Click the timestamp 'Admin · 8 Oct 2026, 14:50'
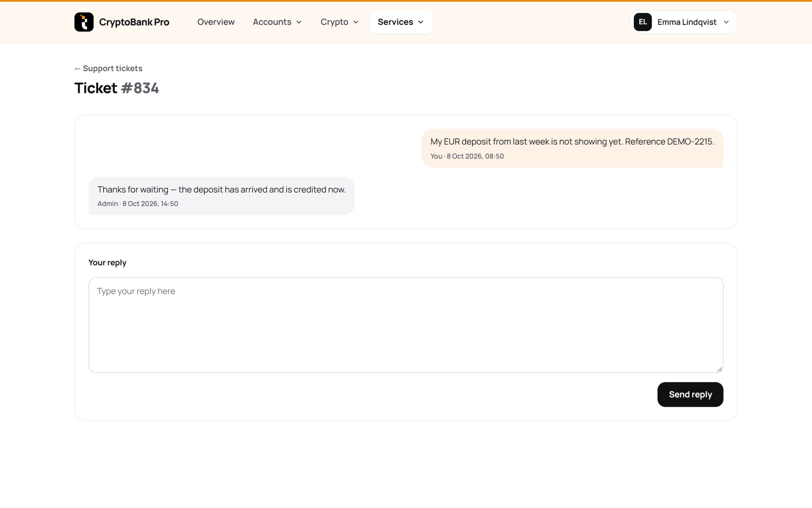Image resolution: width=812 pixels, height=508 pixels. (138, 204)
